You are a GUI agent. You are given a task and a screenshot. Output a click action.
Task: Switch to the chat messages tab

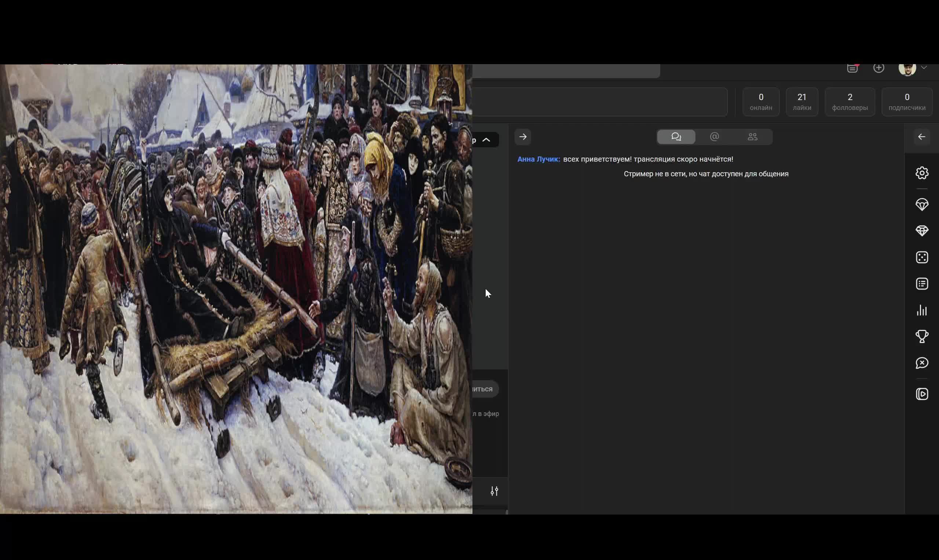pyautogui.click(x=676, y=137)
